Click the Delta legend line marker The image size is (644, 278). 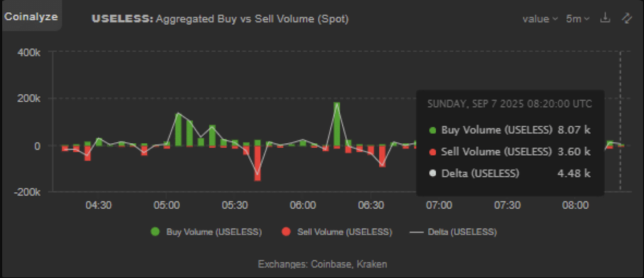point(416,231)
